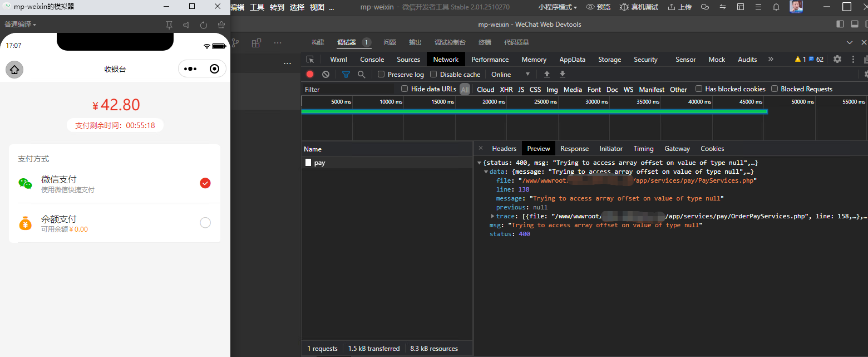Image resolution: width=868 pixels, height=357 pixels.
Task: Tap the home icon in simulator
Action: pyautogui.click(x=14, y=70)
